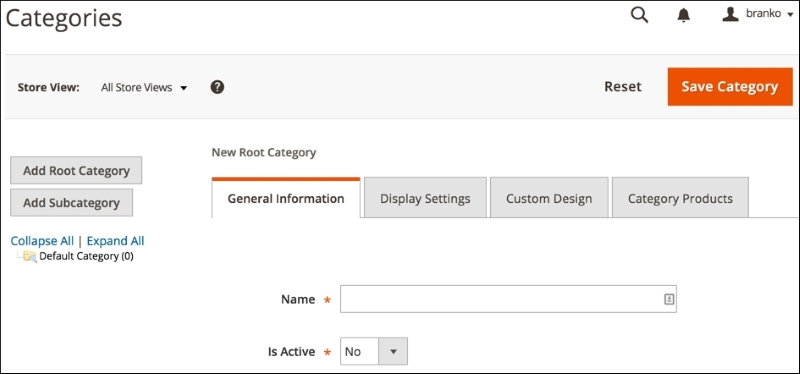
Task: Click Add Subcategory button
Action: (71, 203)
